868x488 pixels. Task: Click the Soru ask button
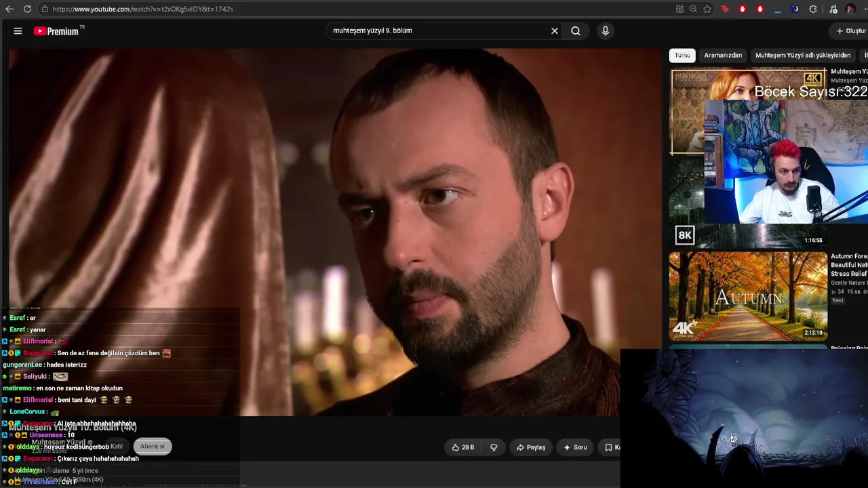tap(575, 447)
